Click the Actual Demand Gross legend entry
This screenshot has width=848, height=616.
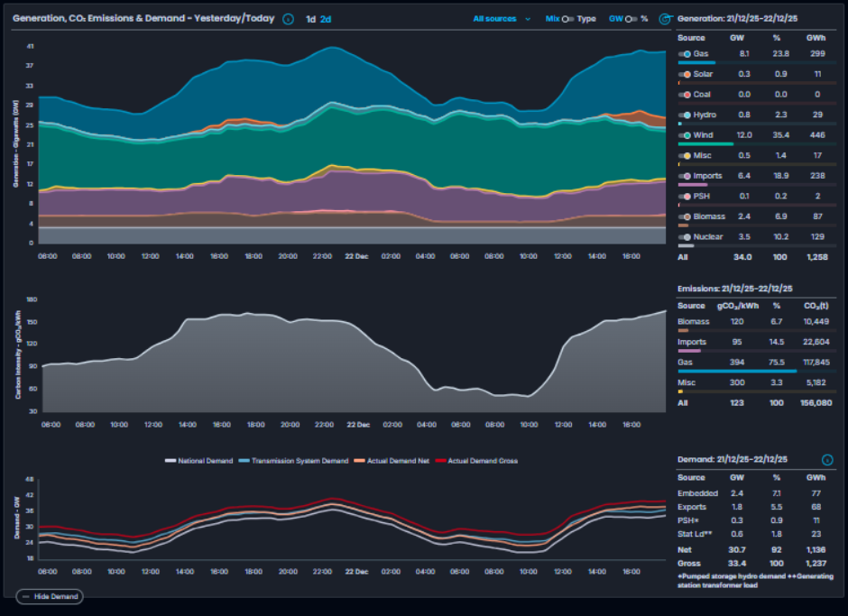click(476, 461)
